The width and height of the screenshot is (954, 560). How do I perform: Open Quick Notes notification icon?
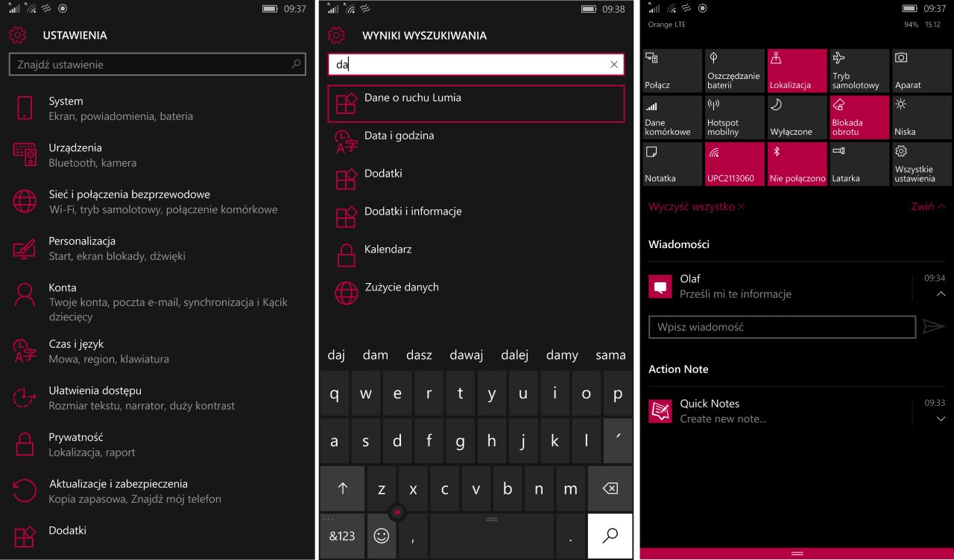(660, 411)
